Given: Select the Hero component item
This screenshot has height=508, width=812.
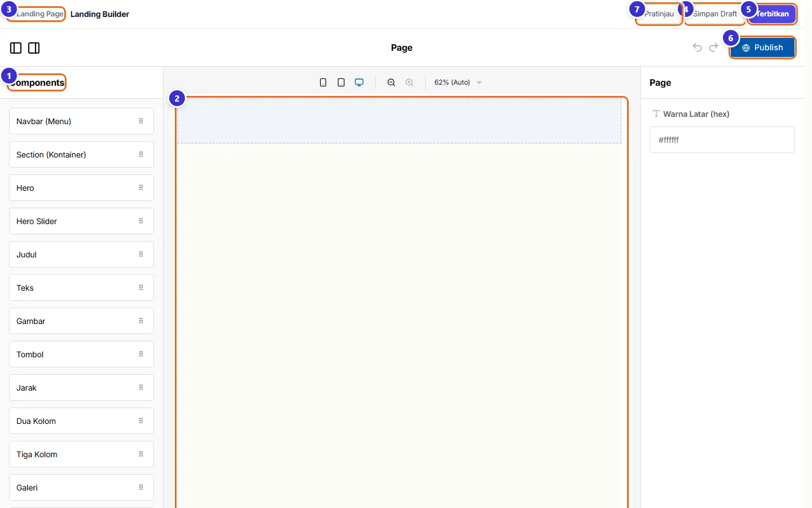Looking at the screenshot, I should [81, 188].
